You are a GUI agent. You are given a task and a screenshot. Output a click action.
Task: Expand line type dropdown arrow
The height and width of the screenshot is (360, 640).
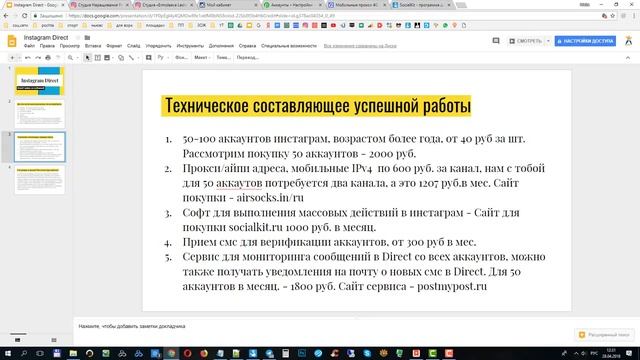coord(138,58)
